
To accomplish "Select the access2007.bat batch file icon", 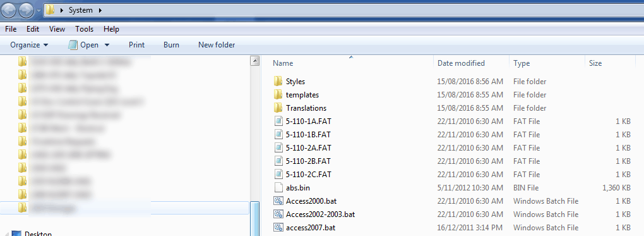I will 278,227.
